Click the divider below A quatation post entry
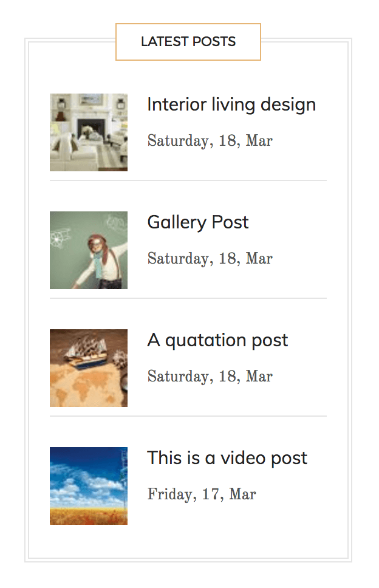 point(188,416)
